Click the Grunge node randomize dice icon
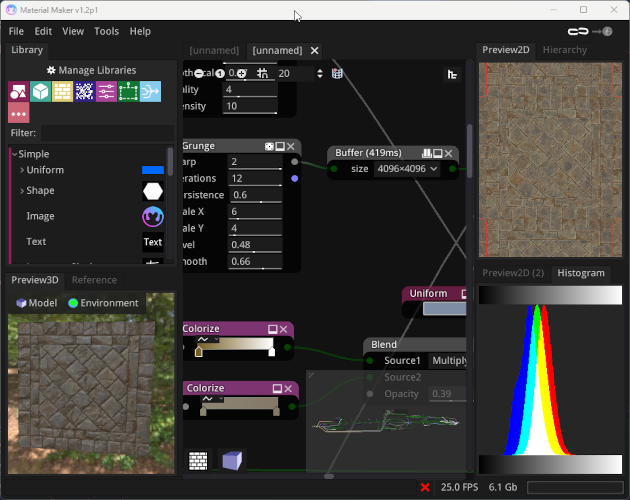630x500 pixels. click(x=269, y=146)
